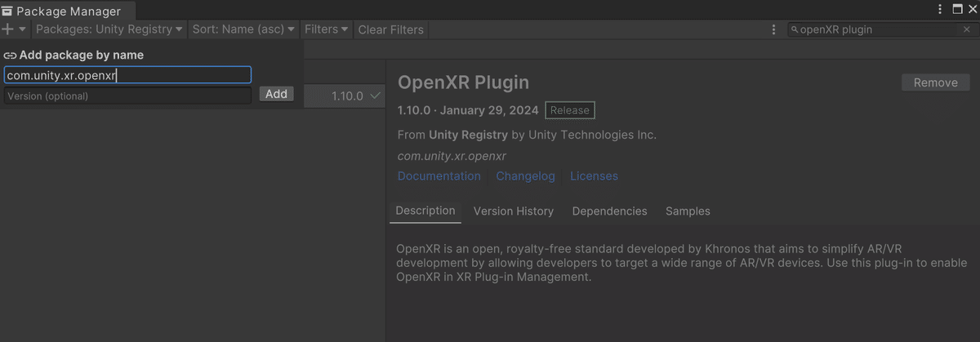This screenshot has height=342, width=980.
Task: Open Package Manager window kebab menu
Action: point(939,10)
